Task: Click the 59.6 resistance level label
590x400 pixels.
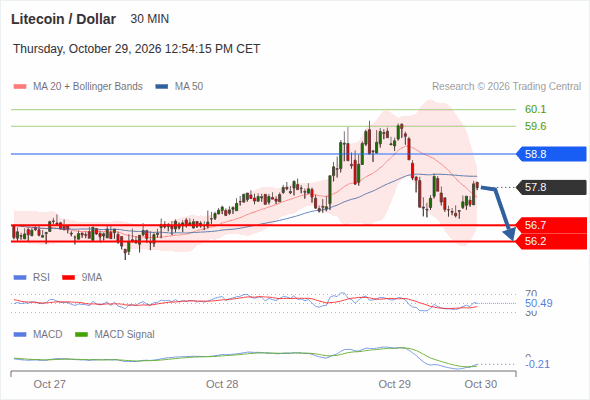Action: (x=535, y=126)
